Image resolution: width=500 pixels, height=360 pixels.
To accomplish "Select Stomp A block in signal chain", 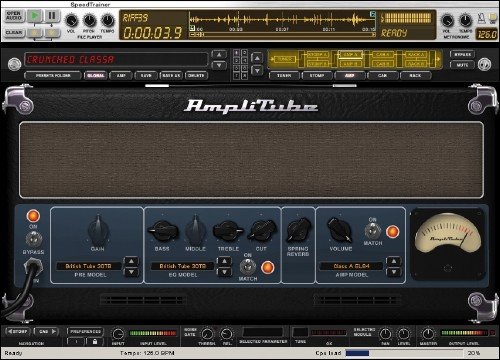I will (317, 54).
